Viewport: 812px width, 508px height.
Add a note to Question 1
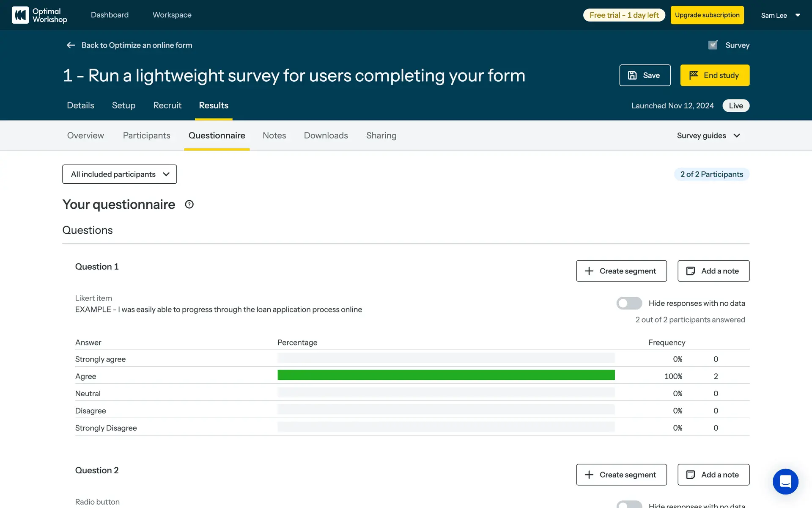pos(713,271)
